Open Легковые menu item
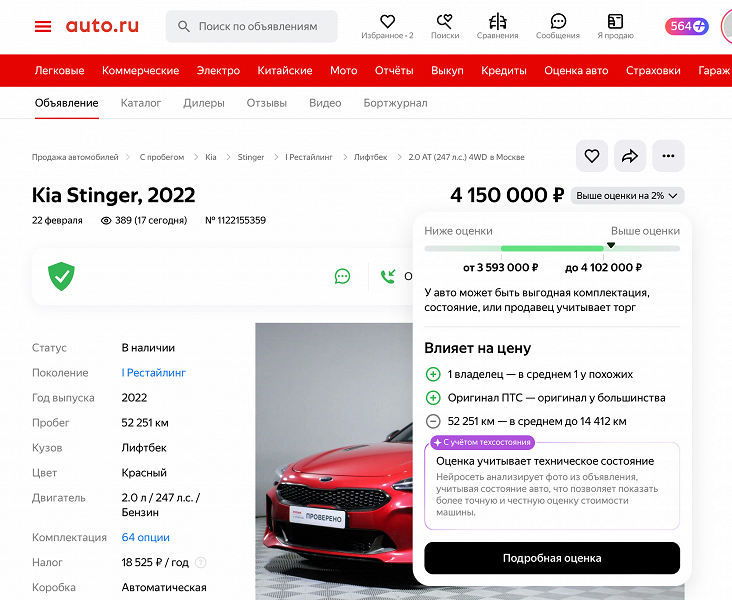The height and width of the screenshot is (600, 732). pos(59,71)
